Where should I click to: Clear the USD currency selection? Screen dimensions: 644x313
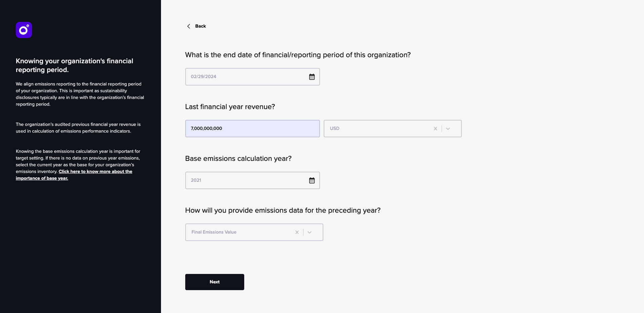435,129
